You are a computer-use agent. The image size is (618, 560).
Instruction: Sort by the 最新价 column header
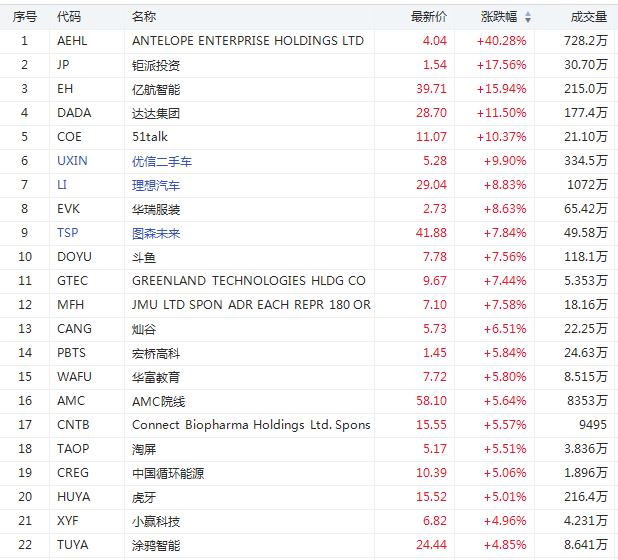click(428, 17)
